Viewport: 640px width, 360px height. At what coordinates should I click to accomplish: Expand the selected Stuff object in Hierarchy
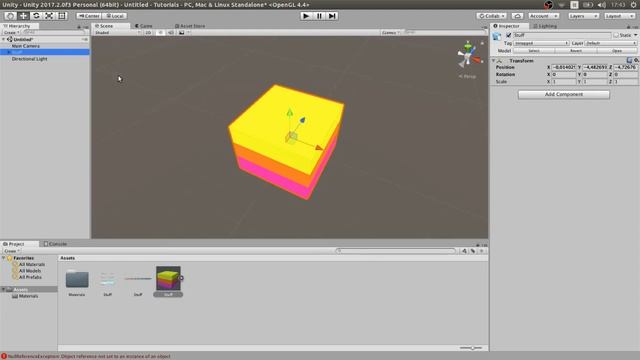coord(9,52)
